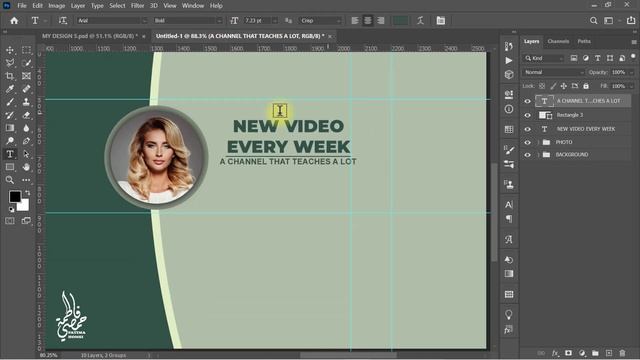Left align the text
This screenshot has width=640, height=360.
point(355,20)
